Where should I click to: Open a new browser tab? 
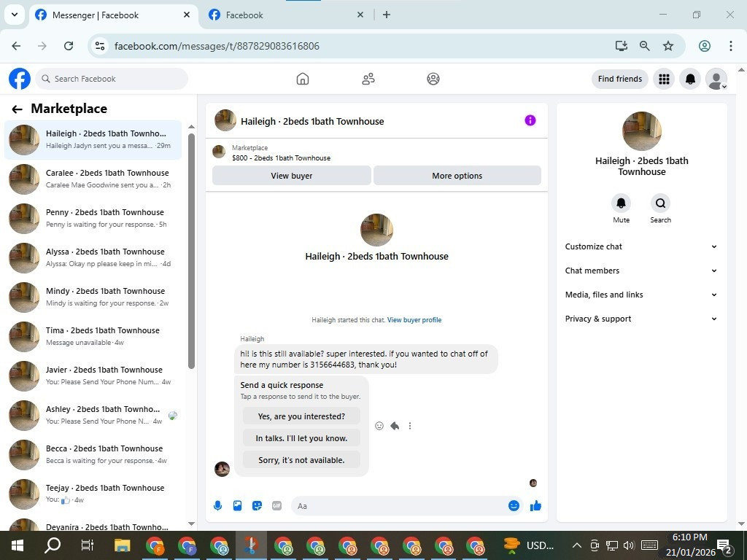coord(387,15)
